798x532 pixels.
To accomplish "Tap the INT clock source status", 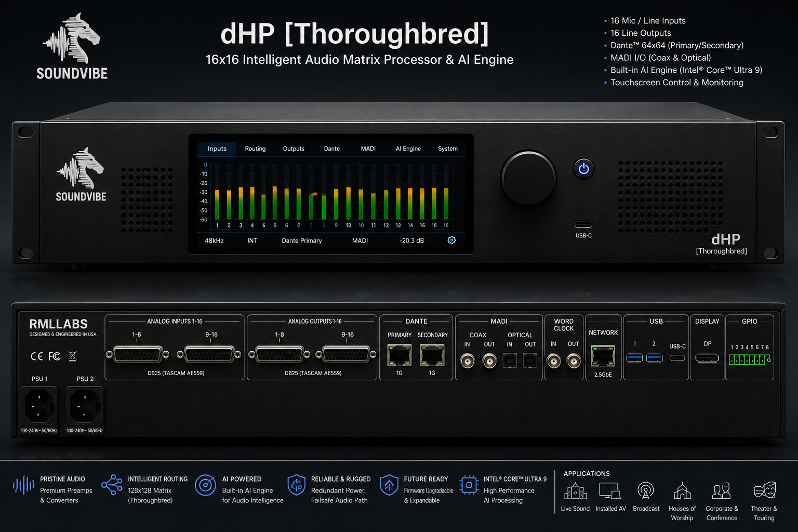I will tap(252, 241).
